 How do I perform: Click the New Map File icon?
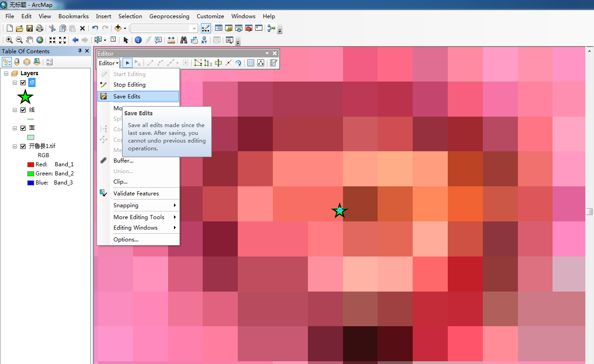[10, 28]
